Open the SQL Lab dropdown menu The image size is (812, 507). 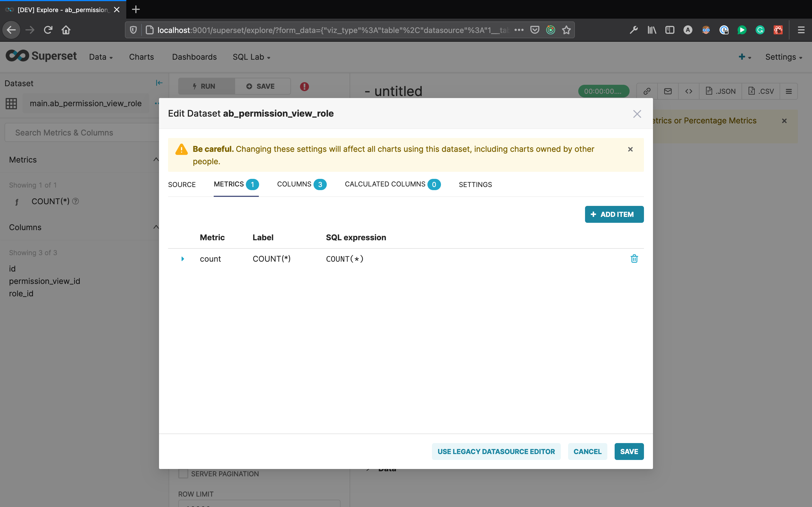point(251,57)
